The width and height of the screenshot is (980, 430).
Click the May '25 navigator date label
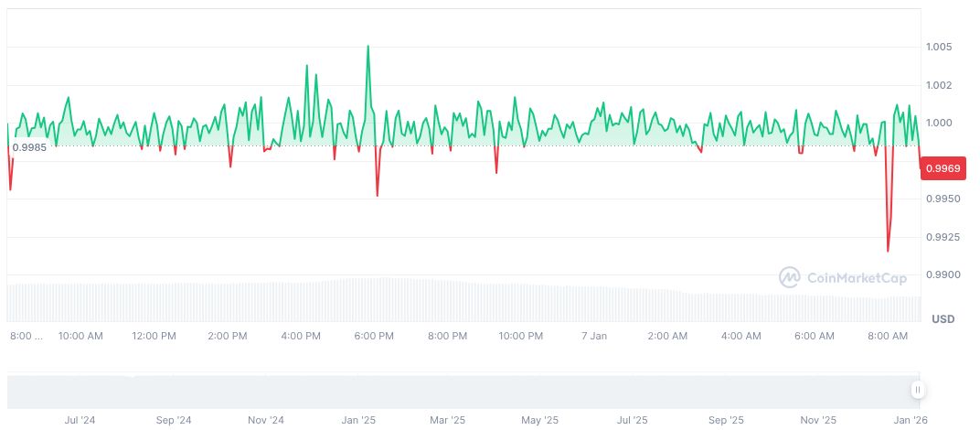[x=539, y=420]
